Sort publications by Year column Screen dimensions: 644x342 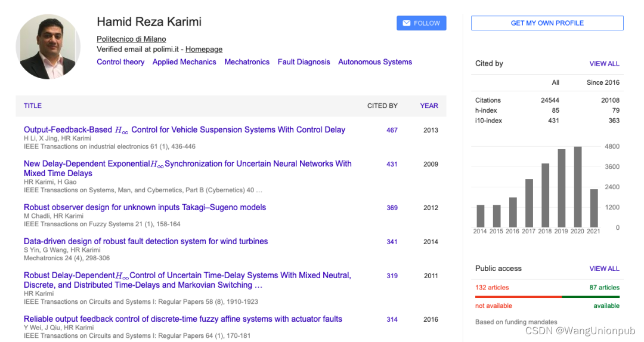click(x=429, y=106)
